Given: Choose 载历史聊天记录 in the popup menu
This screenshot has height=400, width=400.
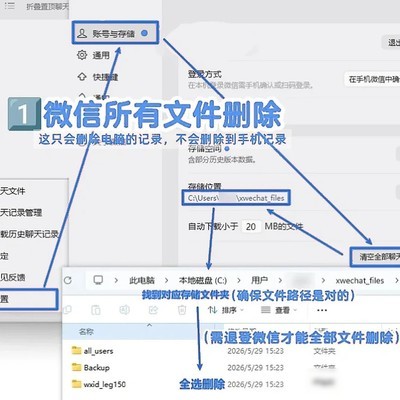Looking at the screenshot, I should coord(29,234).
